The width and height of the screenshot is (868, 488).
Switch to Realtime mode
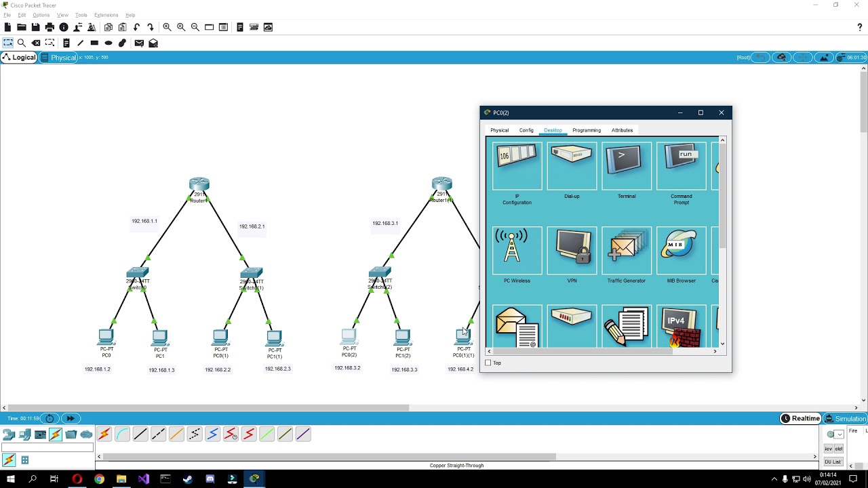pos(801,418)
